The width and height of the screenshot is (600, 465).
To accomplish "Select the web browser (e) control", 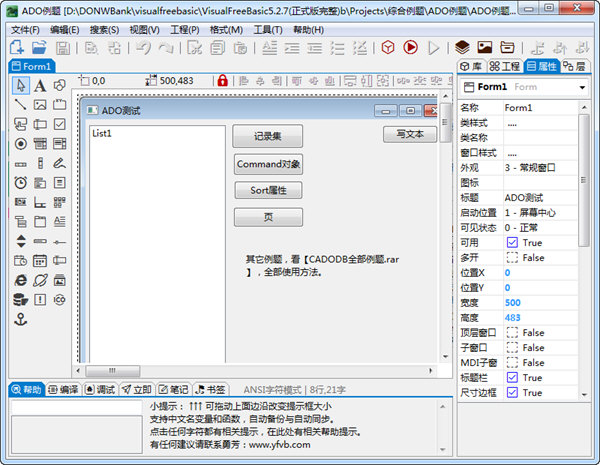I will (21, 280).
